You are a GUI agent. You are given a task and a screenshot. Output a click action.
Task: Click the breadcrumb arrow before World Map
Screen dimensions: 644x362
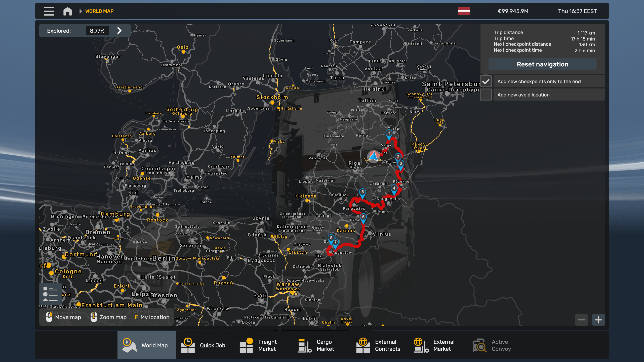tap(81, 11)
